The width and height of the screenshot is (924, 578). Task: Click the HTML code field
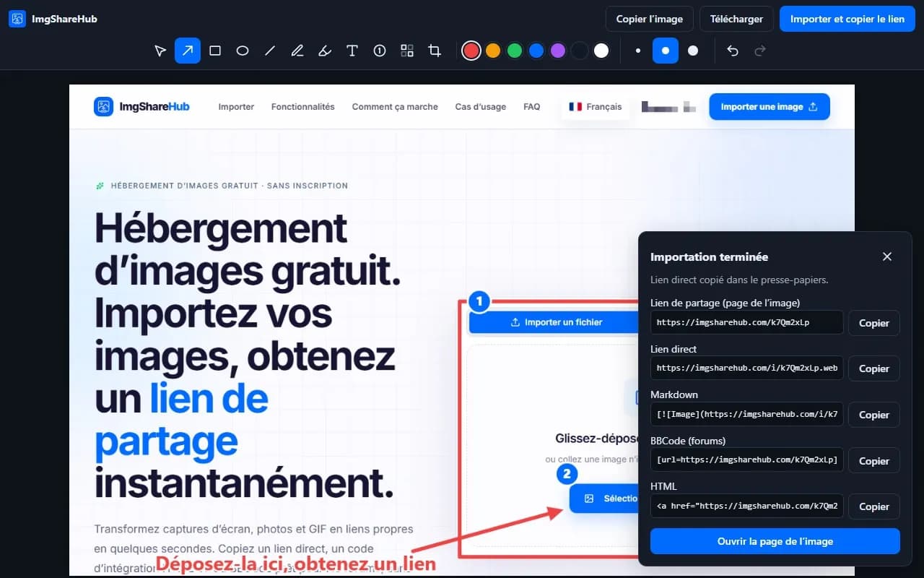point(747,506)
